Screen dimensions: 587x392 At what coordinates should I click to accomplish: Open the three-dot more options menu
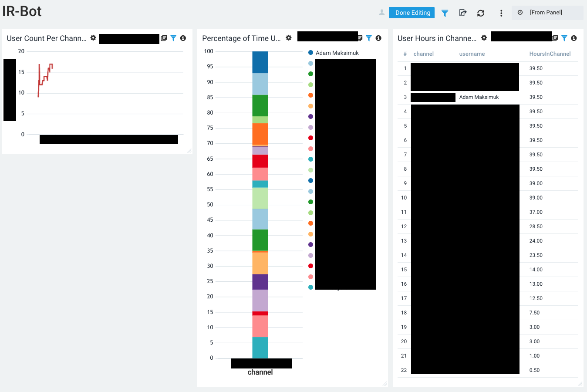pyautogui.click(x=501, y=13)
